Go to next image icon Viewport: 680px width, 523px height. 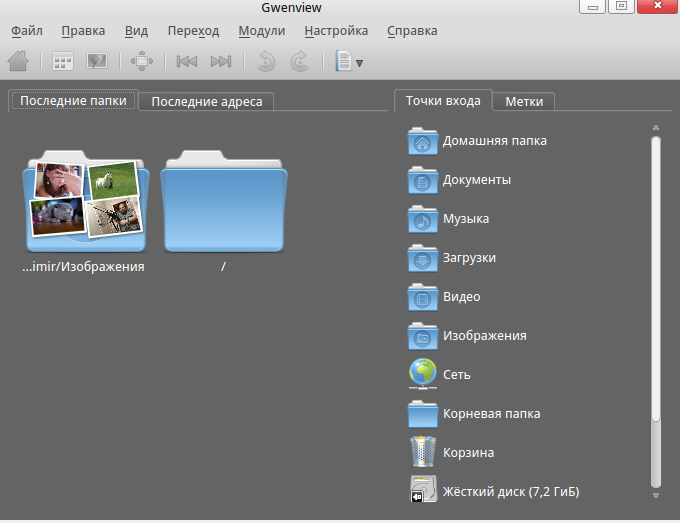click(x=221, y=62)
